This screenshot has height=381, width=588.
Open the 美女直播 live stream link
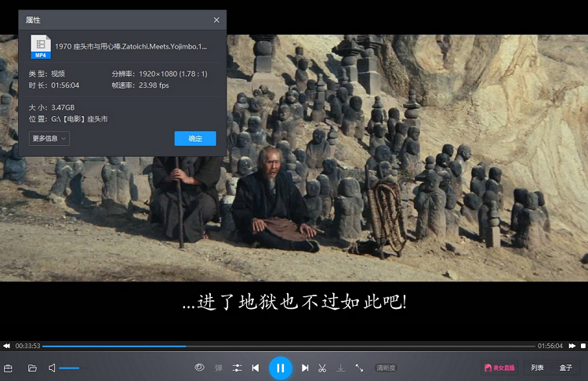(x=499, y=368)
